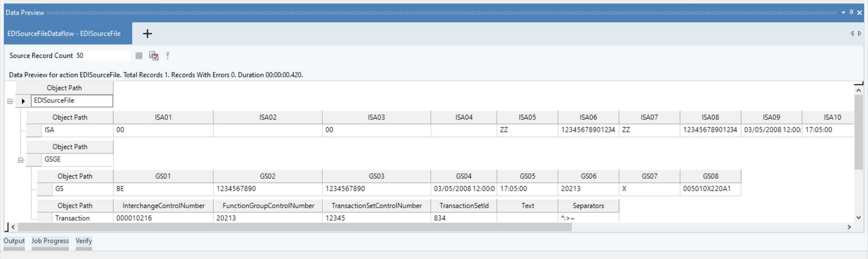The width and height of the screenshot is (868, 259).
Task: Select the EDISourceFile row indicator arrow
Action: point(23,101)
